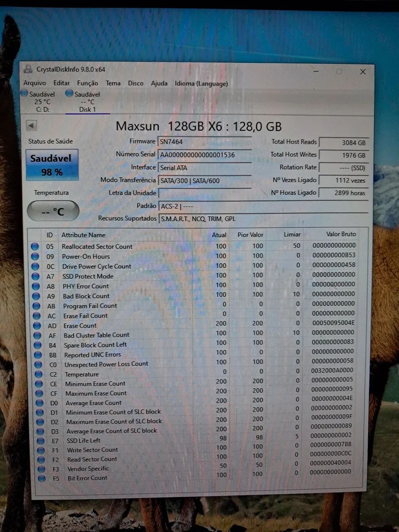This screenshot has height=532, width=399.
Task: Click the Total Host Writes value 1976 GB
Action: pyautogui.click(x=343, y=155)
